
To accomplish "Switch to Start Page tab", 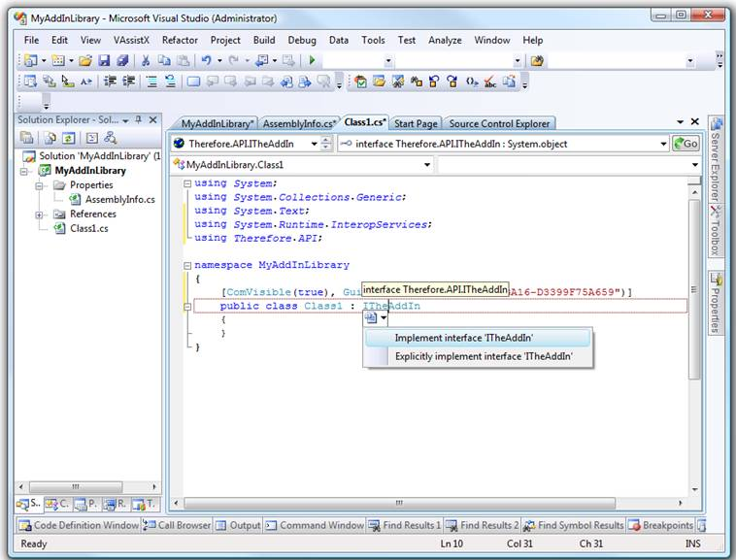I will coord(416,124).
